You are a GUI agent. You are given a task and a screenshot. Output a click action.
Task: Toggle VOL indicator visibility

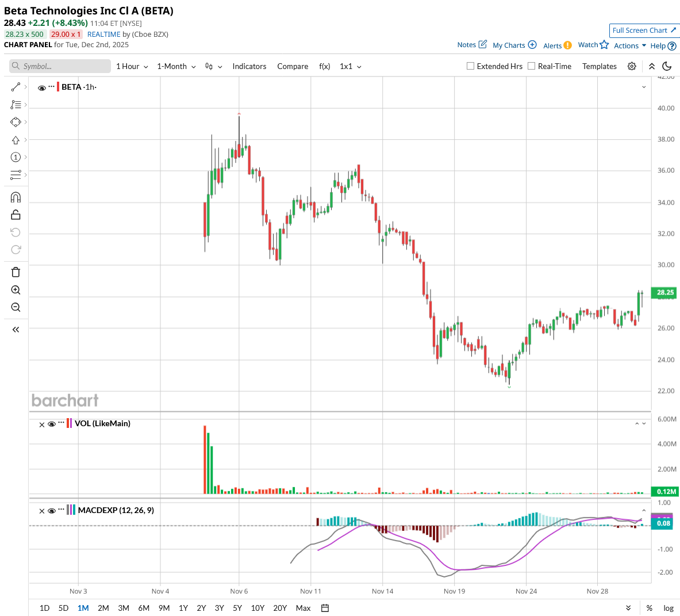point(52,424)
